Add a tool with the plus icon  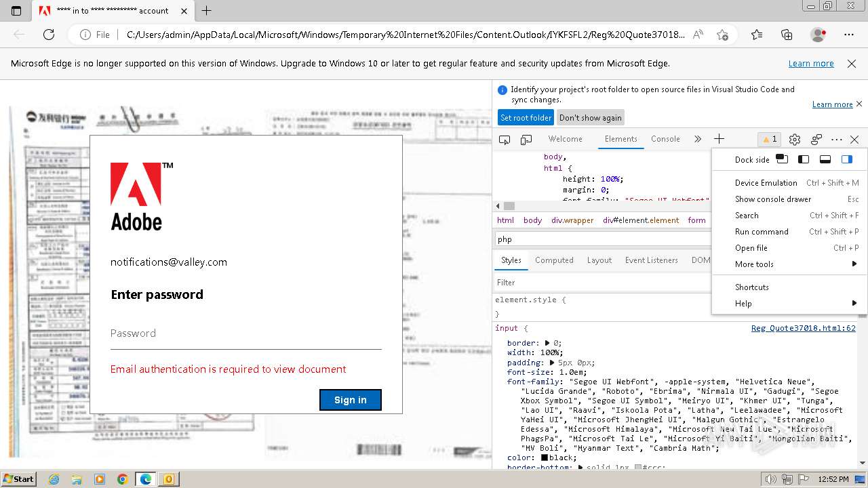click(719, 139)
